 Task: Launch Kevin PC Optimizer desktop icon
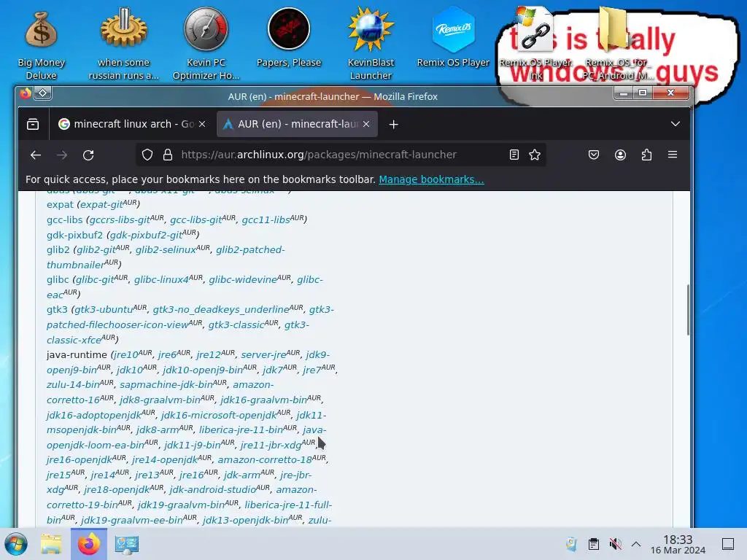(x=206, y=45)
